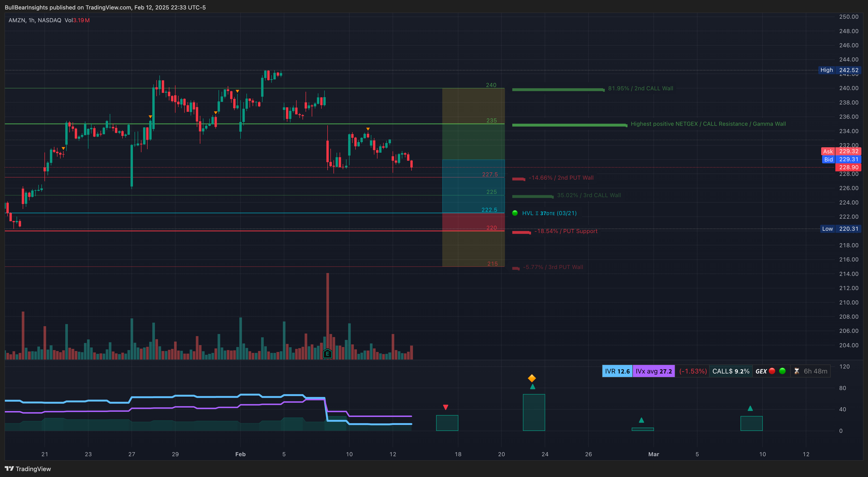The height and width of the screenshot is (477, 868).
Task: Click the green GEX status dot
Action: 782,371
